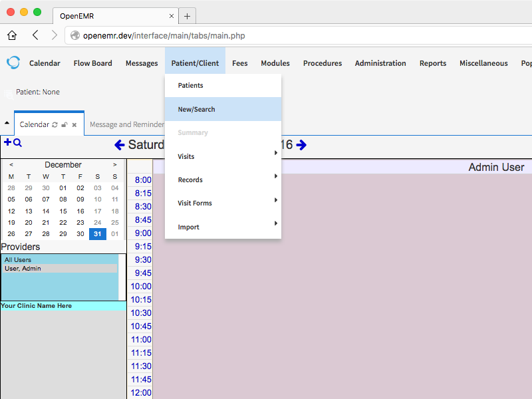Screen dimensions: 532x399
Task: Go to next month in mini calendar
Action: pos(114,164)
